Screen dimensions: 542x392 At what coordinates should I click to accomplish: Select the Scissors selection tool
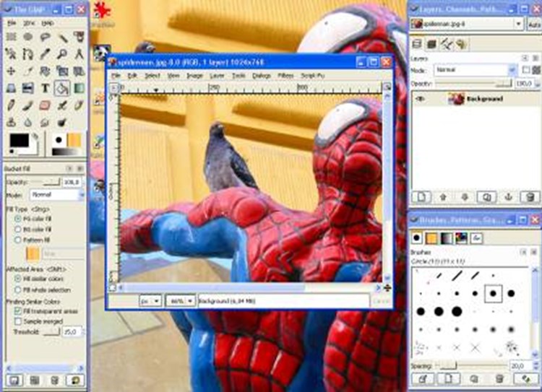12,53
